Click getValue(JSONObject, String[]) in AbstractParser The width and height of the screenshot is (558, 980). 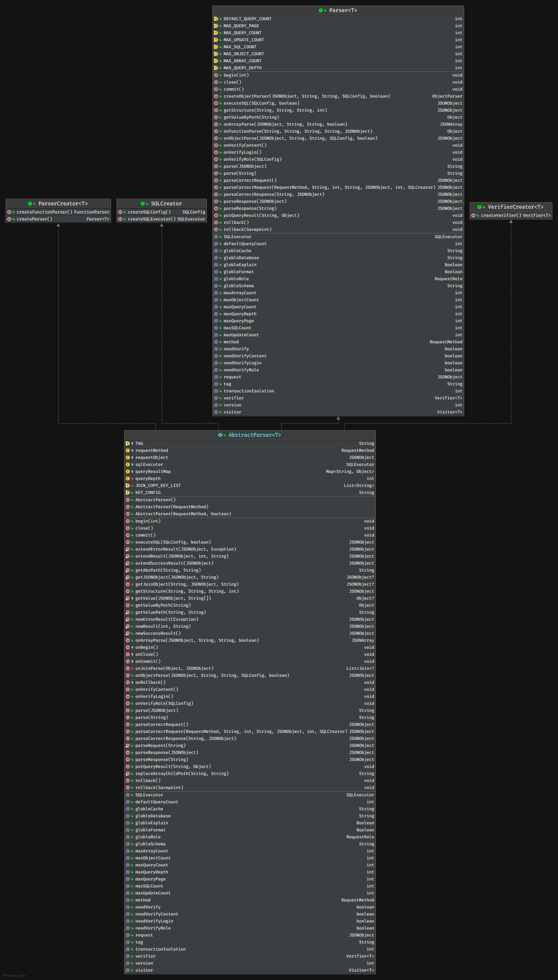pos(250,598)
